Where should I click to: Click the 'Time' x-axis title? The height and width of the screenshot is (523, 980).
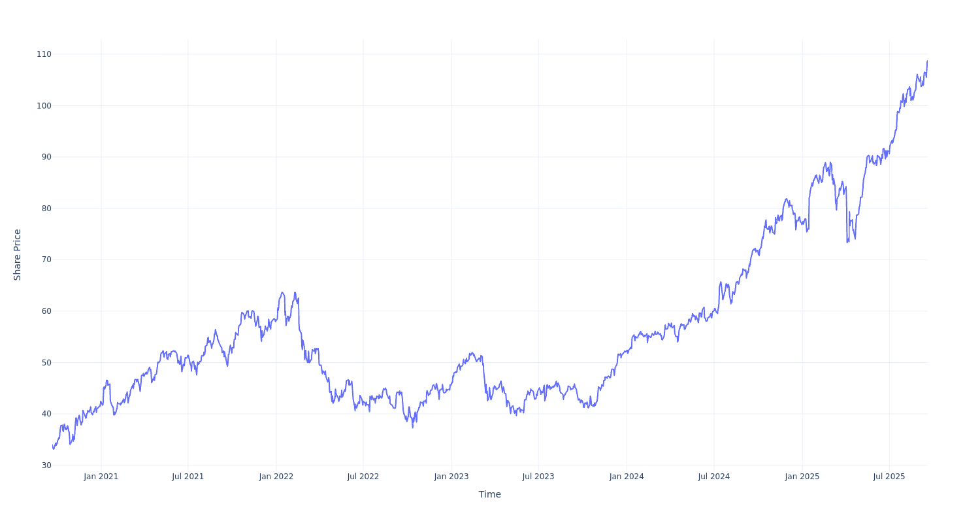489,494
